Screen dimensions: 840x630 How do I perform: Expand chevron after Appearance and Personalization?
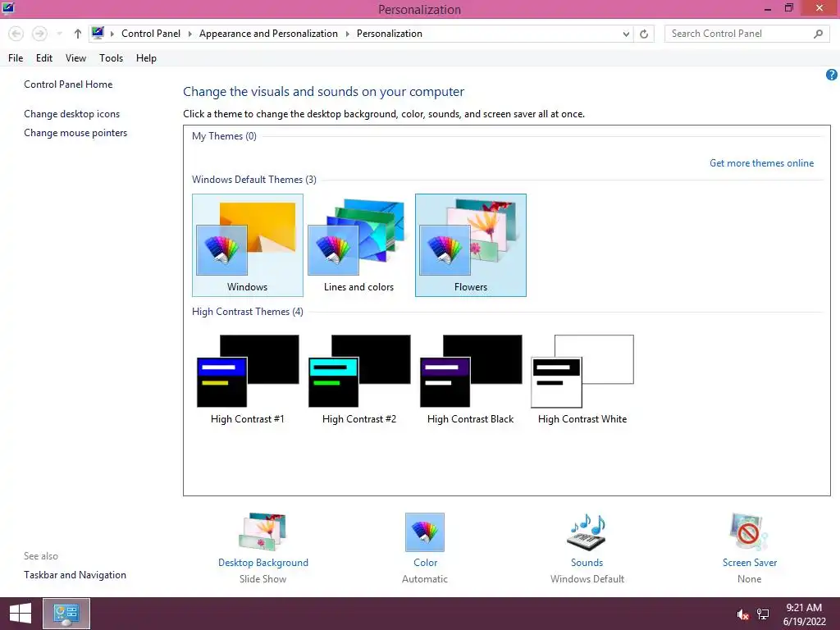point(347,34)
